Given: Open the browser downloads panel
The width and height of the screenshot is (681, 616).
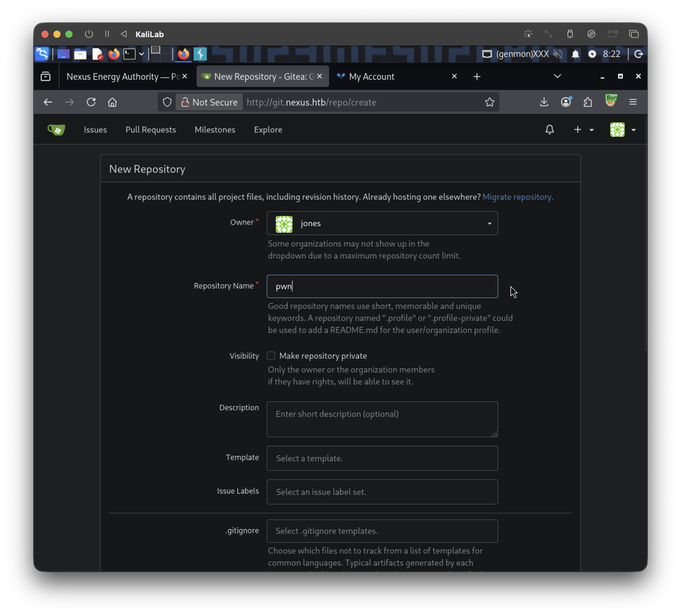Looking at the screenshot, I should (x=544, y=102).
